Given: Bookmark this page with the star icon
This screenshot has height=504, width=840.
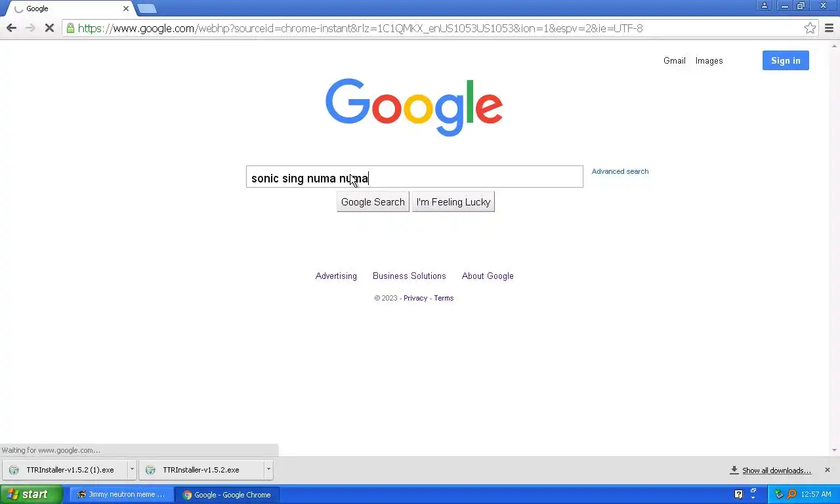Looking at the screenshot, I should tap(810, 28).
